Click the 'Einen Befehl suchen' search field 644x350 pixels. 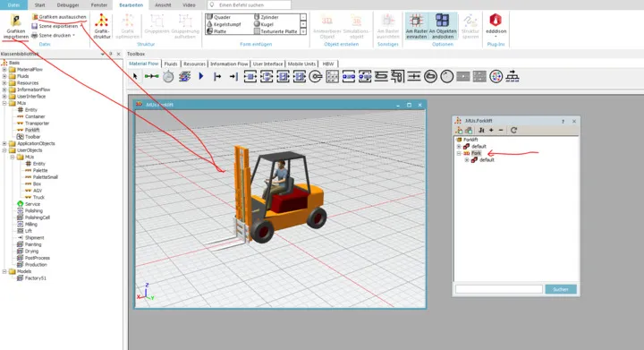(x=250, y=5)
